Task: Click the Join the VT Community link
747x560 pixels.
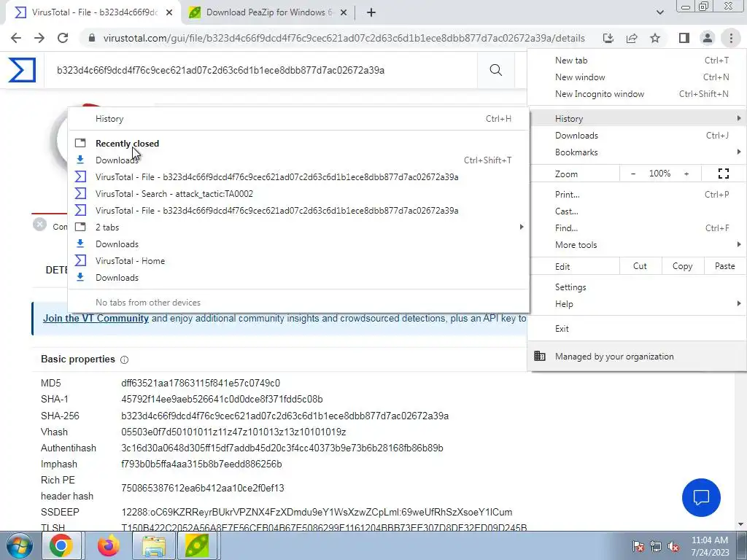Action: click(96, 318)
